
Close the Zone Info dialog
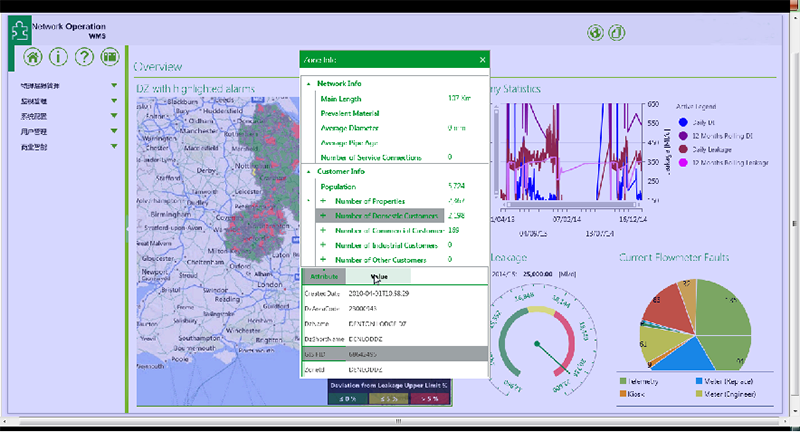point(482,60)
